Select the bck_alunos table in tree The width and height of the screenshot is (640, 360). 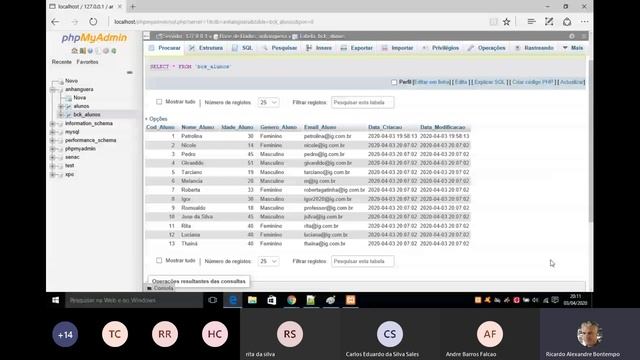tap(87, 115)
